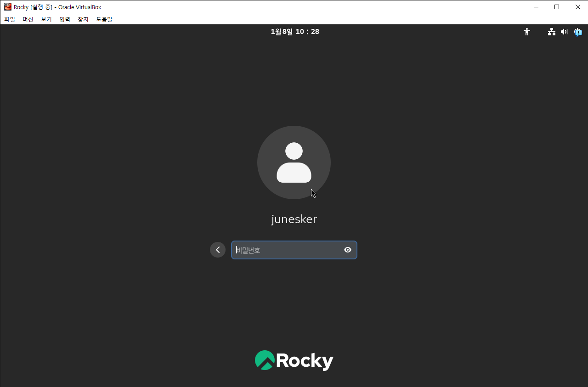Open the power menu icon

pos(578,32)
